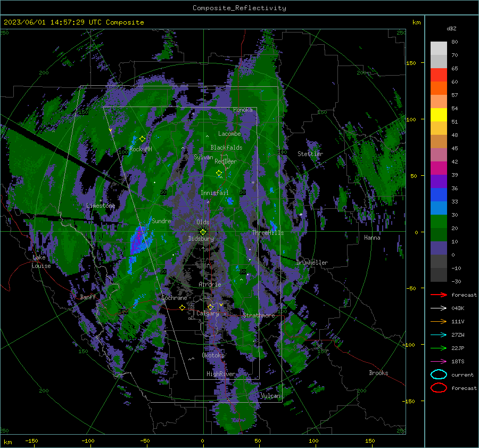Click the magenta 42 dBZ color swatch
Screen dimensions: 479x448
(439, 168)
